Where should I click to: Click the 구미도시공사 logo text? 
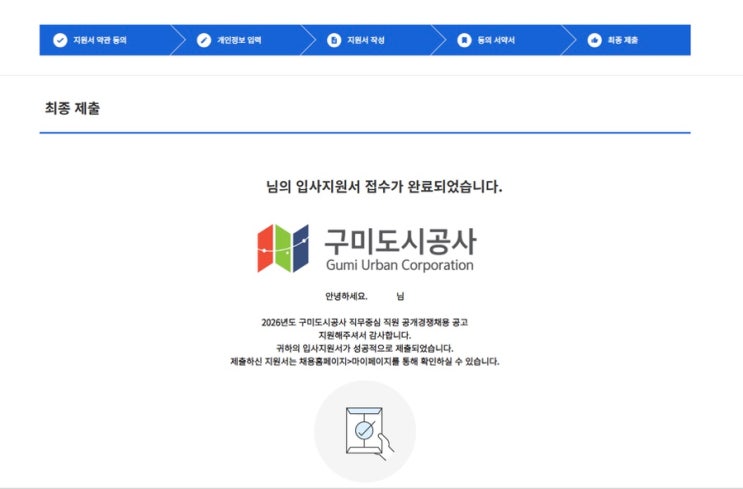pyautogui.click(x=400, y=241)
